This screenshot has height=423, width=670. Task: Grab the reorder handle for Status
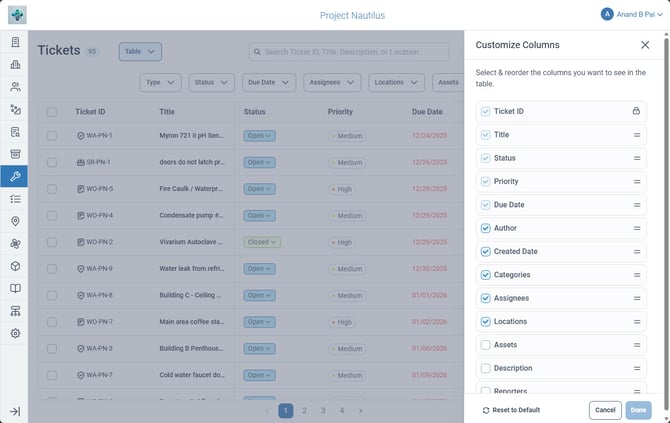[x=637, y=158]
